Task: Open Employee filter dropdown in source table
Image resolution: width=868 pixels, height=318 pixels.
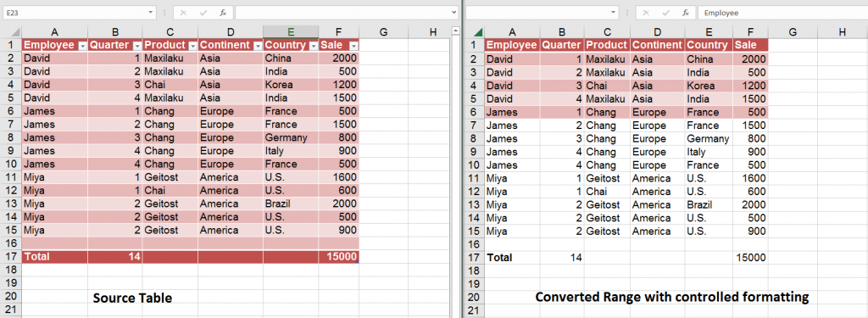Action: tap(82, 46)
